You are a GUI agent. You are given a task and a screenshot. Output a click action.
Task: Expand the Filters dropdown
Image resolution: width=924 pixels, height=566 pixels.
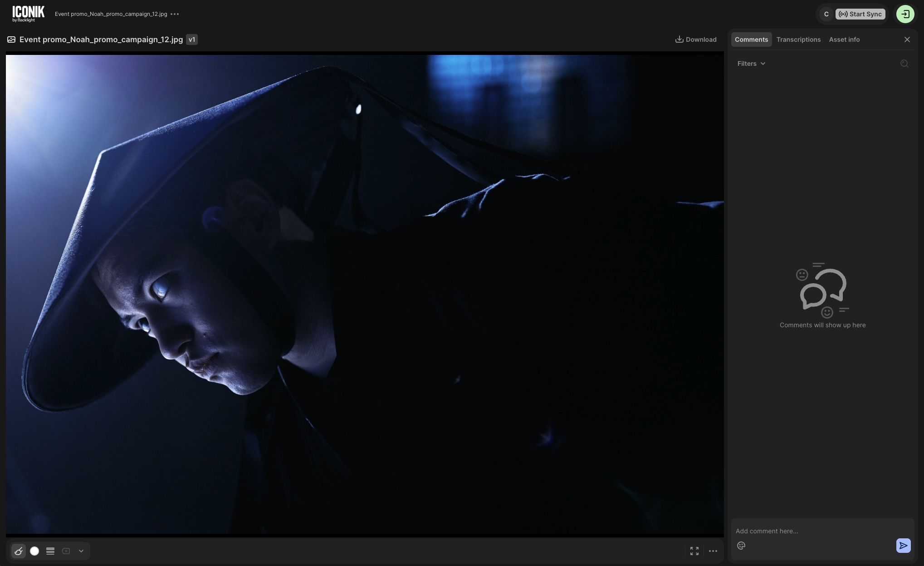point(751,64)
